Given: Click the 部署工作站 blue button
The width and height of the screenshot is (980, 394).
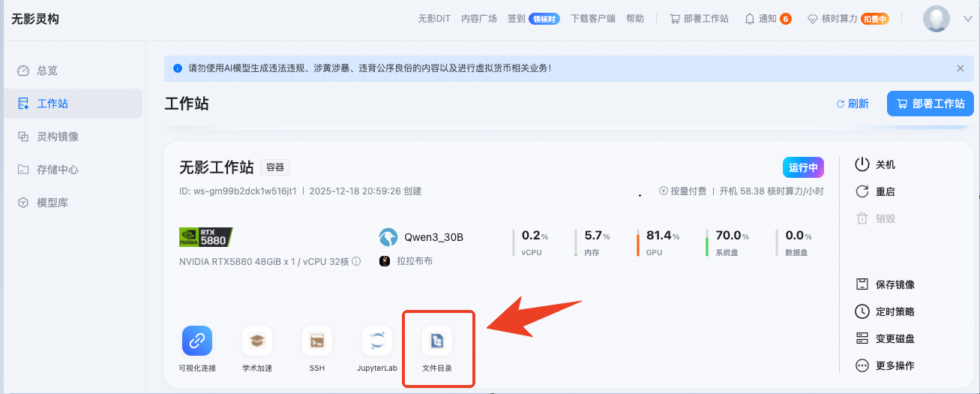Looking at the screenshot, I should click(x=930, y=104).
